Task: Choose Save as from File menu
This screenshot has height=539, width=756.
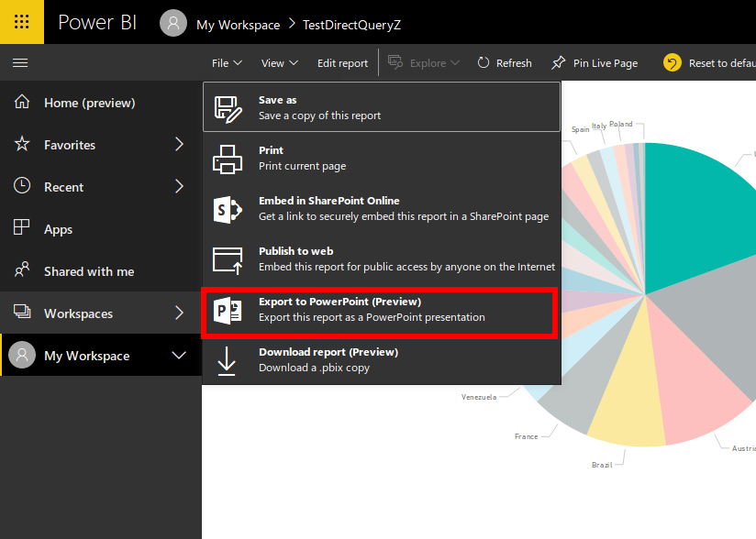Action: tap(380, 107)
